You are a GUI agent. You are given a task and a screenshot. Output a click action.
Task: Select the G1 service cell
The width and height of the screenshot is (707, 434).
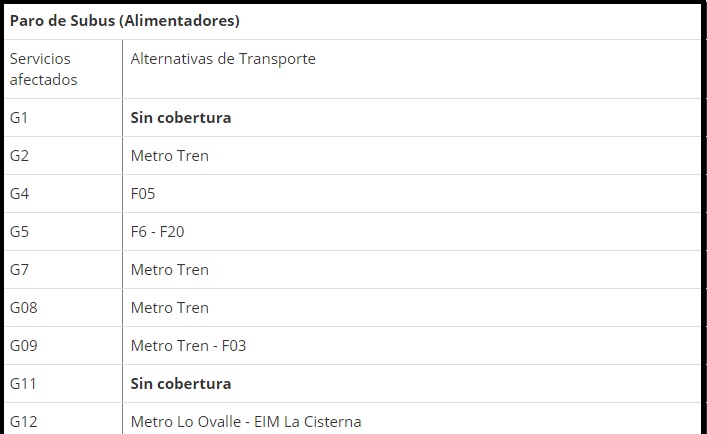click(x=20, y=118)
